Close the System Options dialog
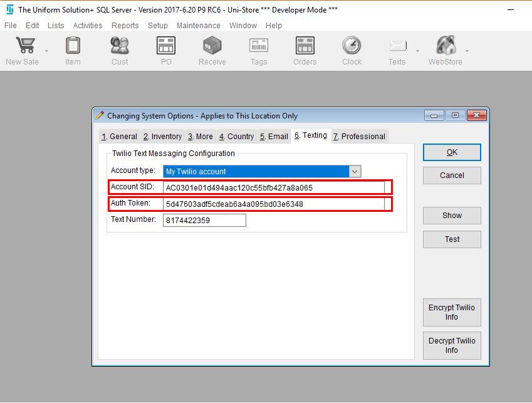 (477, 115)
